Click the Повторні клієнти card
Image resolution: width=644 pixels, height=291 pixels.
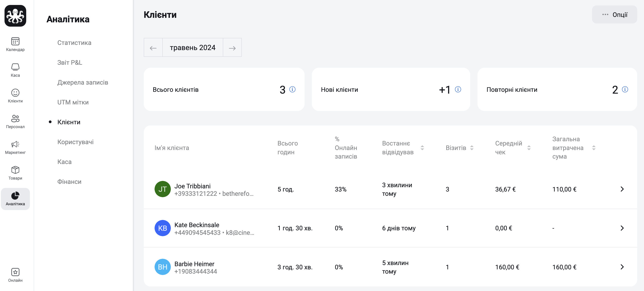pyautogui.click(x=557, y=89)
